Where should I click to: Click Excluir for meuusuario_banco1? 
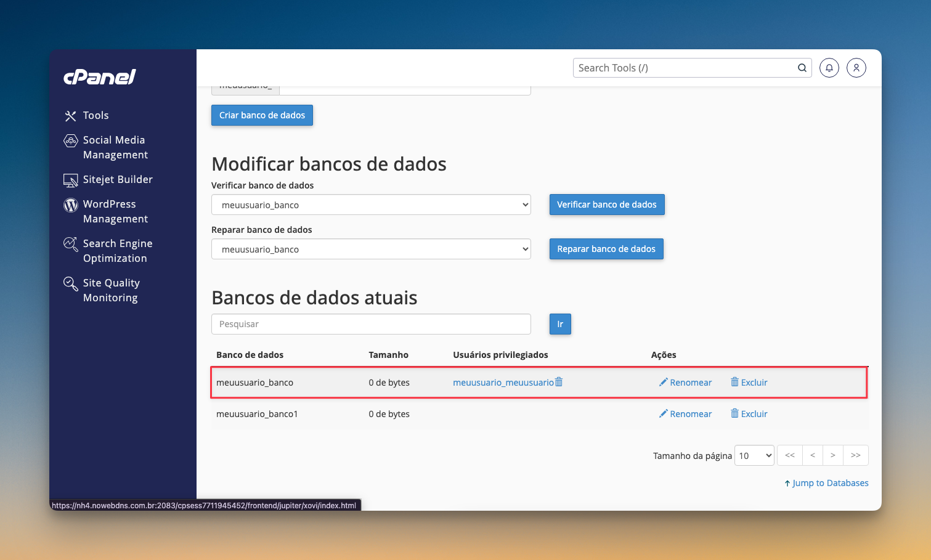[x=749, y=414]
